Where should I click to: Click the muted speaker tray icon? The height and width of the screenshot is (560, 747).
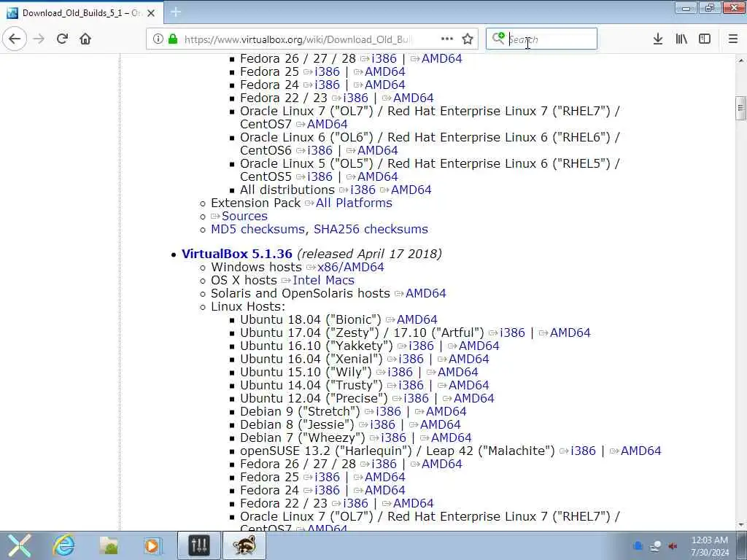673,546
